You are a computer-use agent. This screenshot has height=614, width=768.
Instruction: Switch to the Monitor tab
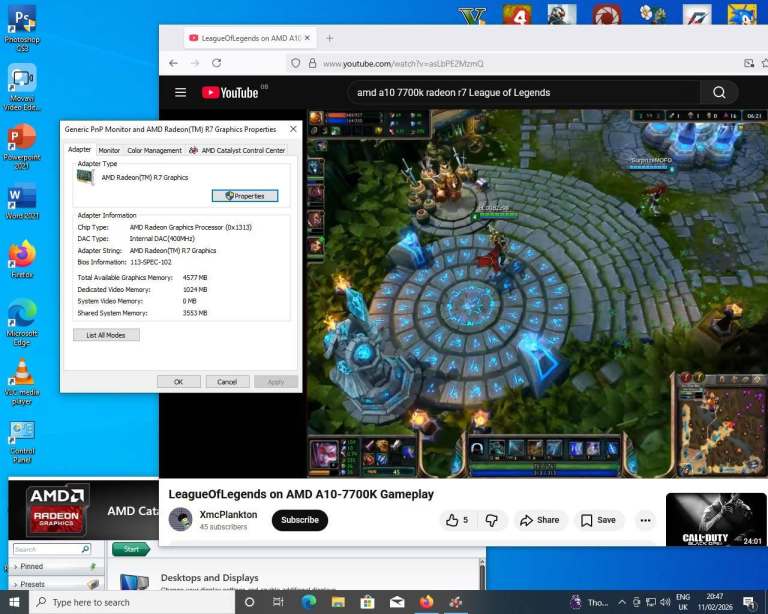click(109, 150)
